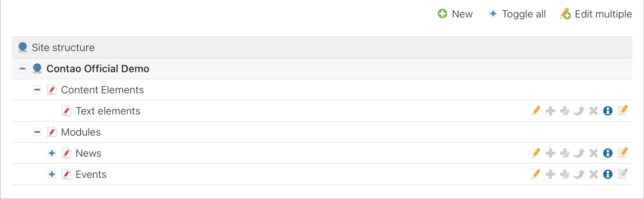Click the New page button
Image resolution: width=644 pixels, height=199 pixels.
455,14
